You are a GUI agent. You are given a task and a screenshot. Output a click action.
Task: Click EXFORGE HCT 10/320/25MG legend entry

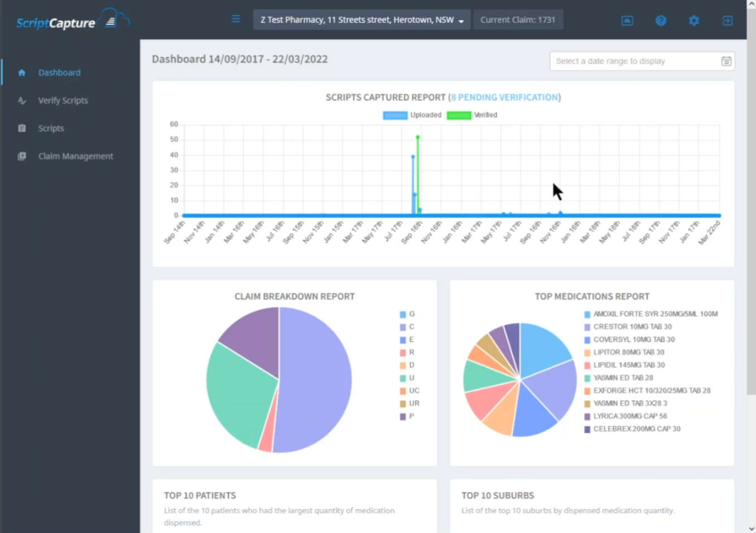coord(647,391)
